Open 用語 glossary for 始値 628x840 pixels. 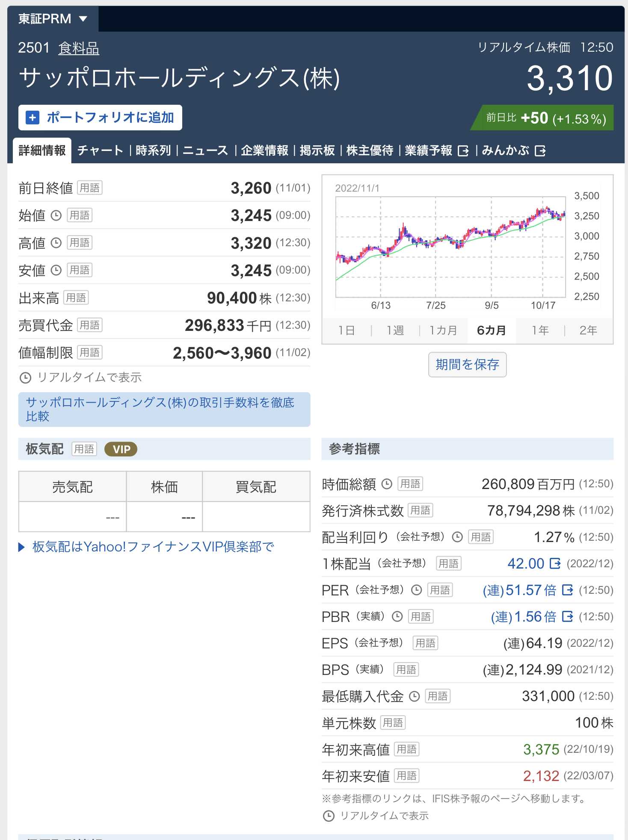pyautogui.click(x=80, y=215)
